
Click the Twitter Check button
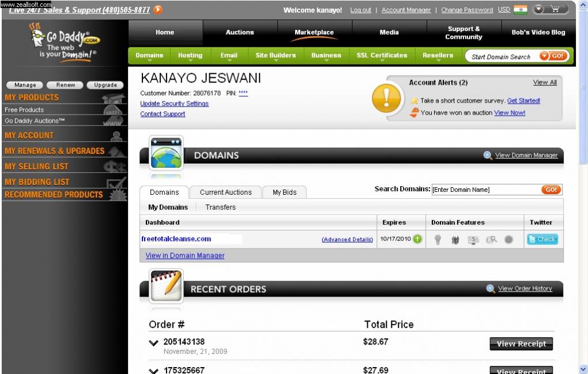(542, 239)
